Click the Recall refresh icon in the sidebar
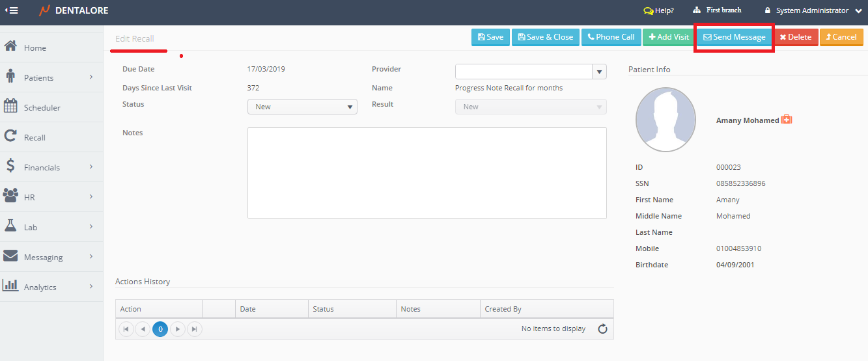 pyautogui.click(x=10, y=137)
